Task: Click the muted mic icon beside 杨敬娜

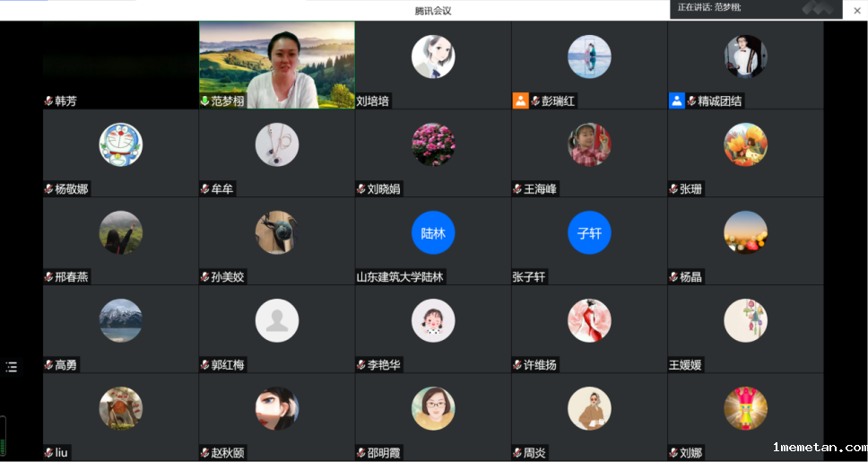Action: 49,189
